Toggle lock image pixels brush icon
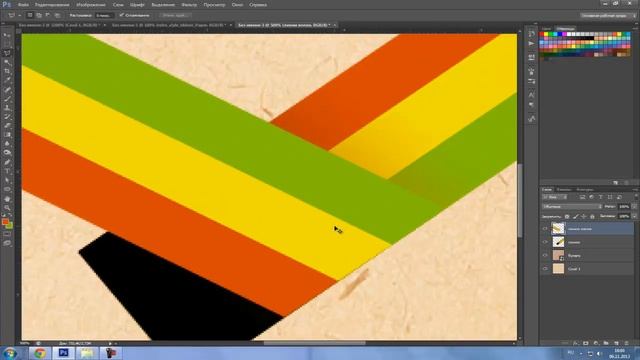Image resolution: width=640 pixels, height=360 pixels. pos(576,216)
